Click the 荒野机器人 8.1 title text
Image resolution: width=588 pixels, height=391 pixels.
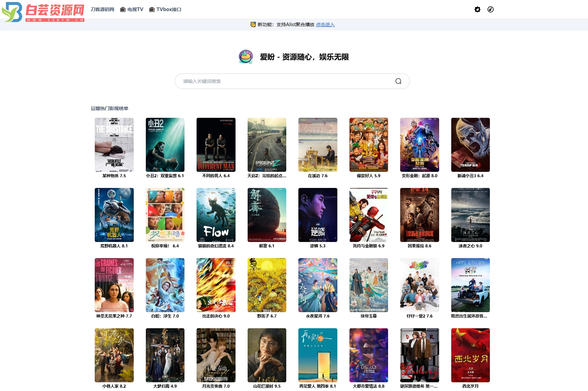[114, 246]
